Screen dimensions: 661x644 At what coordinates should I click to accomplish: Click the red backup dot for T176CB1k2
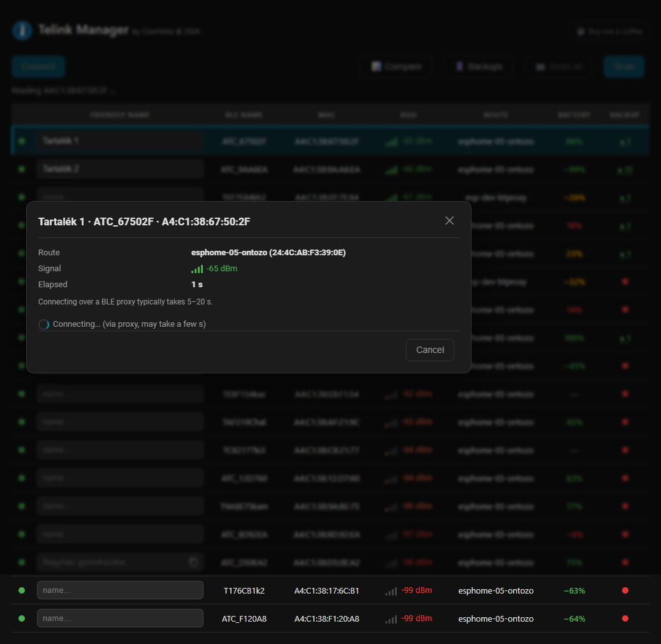(x=625, y=590)
